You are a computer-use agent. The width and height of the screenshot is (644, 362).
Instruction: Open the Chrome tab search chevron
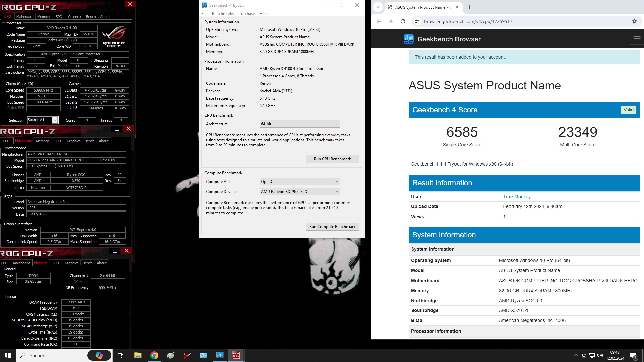tap(378, 7)
